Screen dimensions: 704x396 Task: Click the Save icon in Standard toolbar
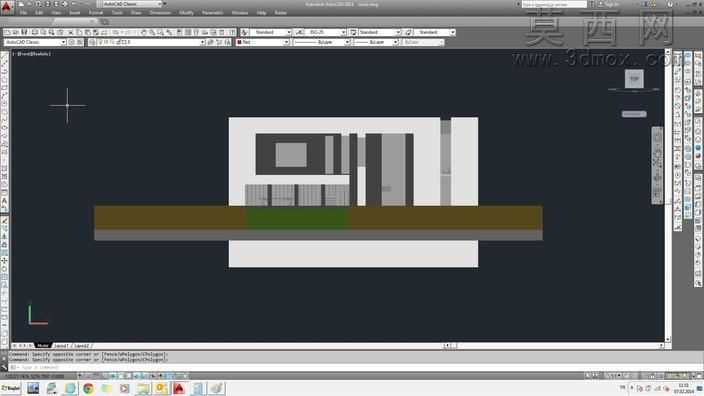click(x=24, y=32)
